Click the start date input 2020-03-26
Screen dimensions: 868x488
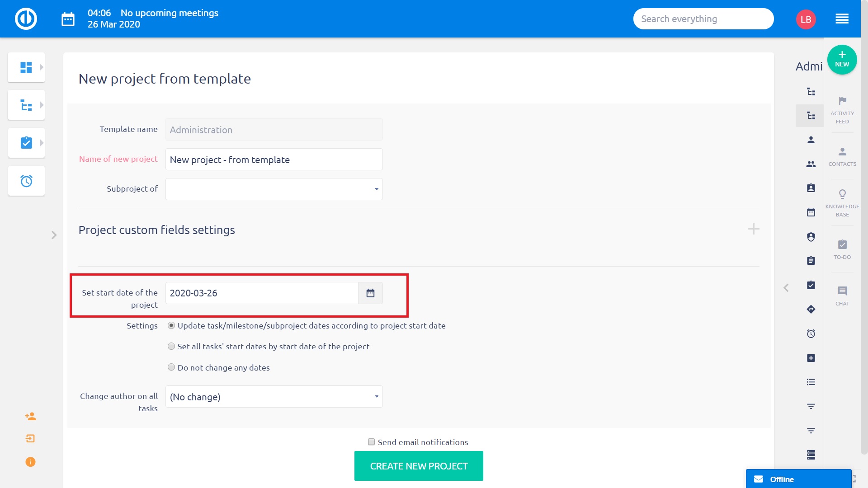[262, 293]
